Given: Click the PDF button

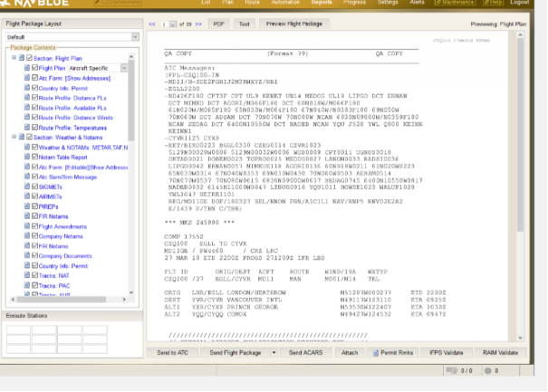Looking at the screenshot, I should (x=219, y=24).
